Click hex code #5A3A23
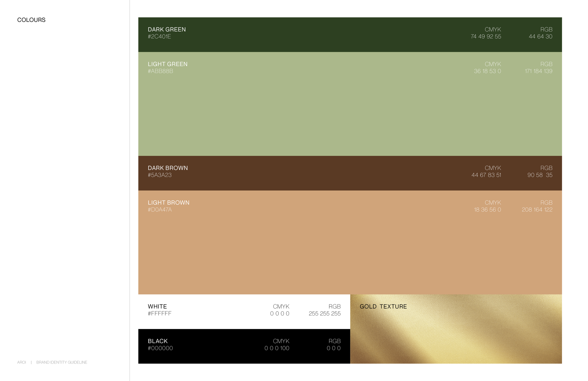Screen dimensions: 588x381 click(160, 175)
